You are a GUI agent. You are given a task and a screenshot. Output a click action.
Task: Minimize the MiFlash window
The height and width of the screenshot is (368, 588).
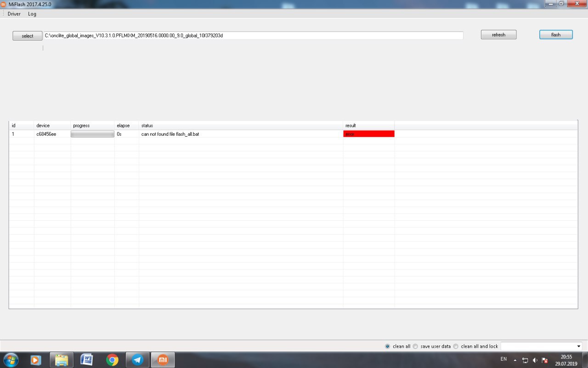click(551, 3)
